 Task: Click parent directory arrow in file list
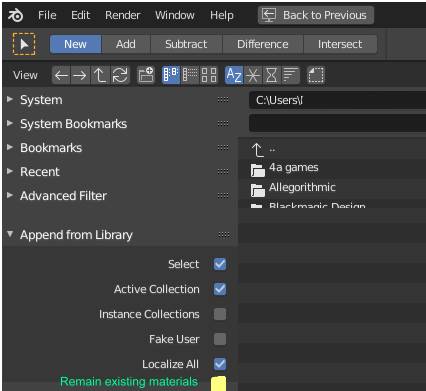(x=258, y=150)
